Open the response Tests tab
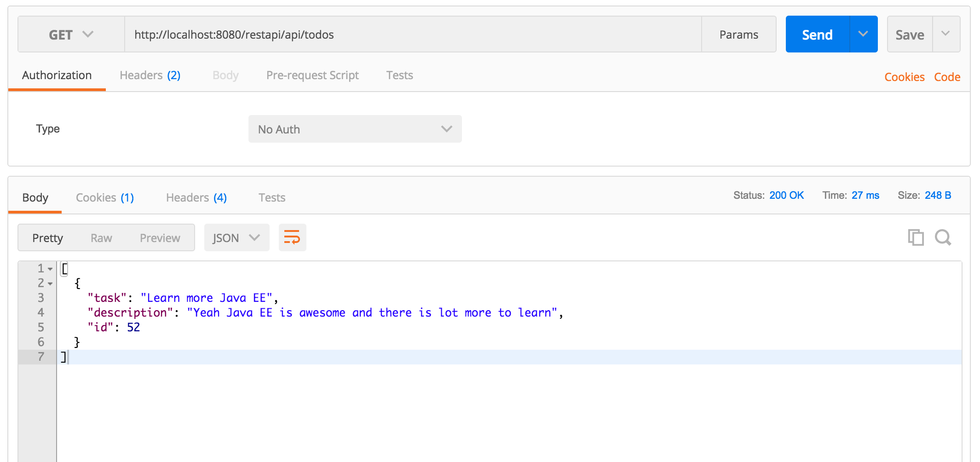 pyautogui.click(x=272, y=197)
